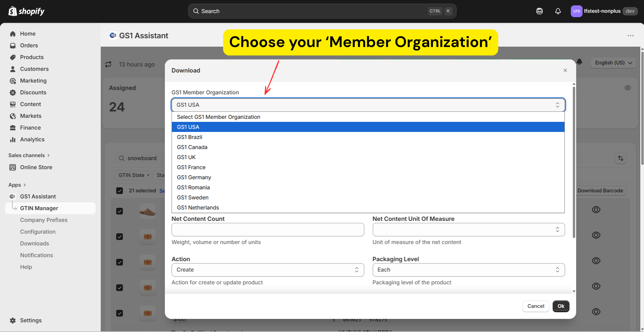Click the dialog scrollbar down arrow
This screenshot has width=644, height=332.
point(574,291)
